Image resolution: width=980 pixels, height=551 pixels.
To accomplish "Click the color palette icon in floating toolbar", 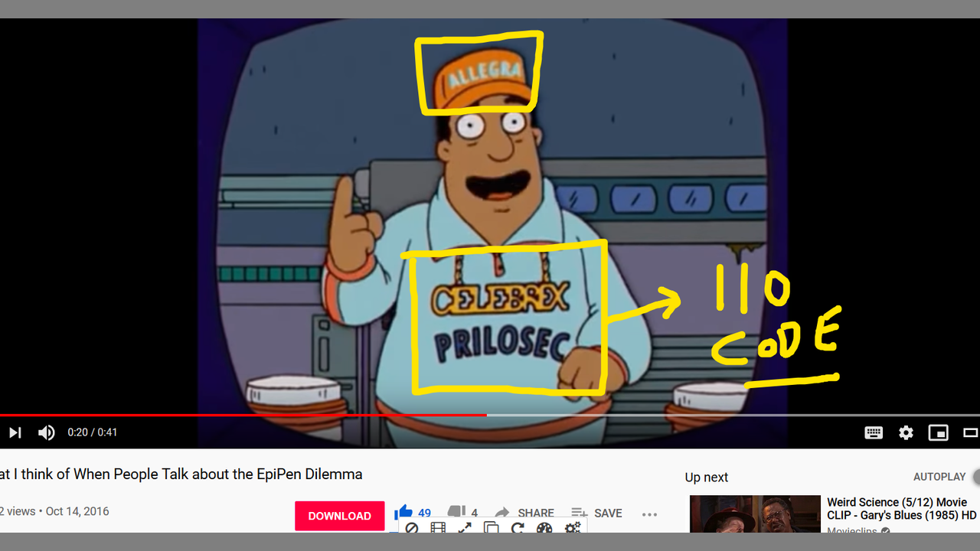I will [544, 528].
